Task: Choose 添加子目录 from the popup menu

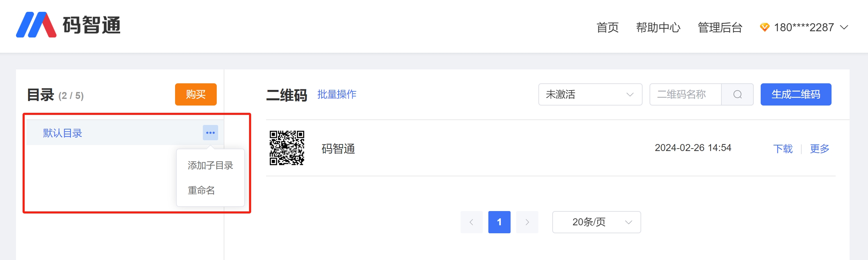Action: coord(210,166)
